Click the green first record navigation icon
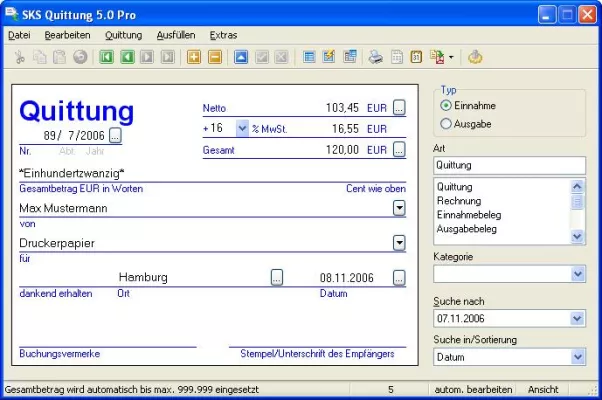Screen dimensions: 602x400 click(107, 57)
